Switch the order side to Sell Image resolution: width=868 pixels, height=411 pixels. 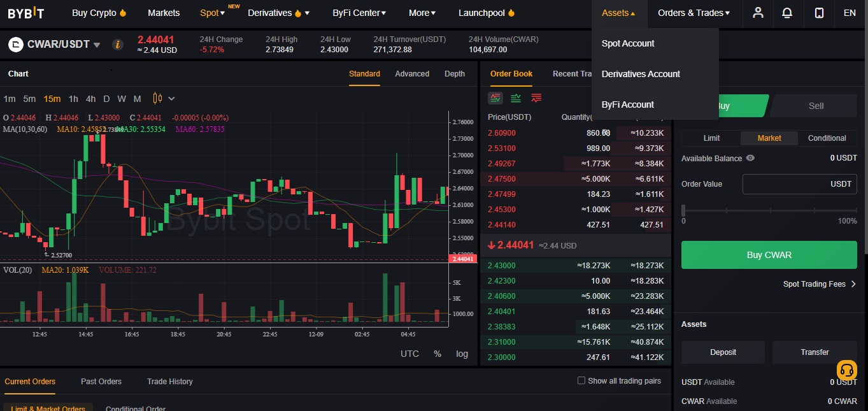816,106
